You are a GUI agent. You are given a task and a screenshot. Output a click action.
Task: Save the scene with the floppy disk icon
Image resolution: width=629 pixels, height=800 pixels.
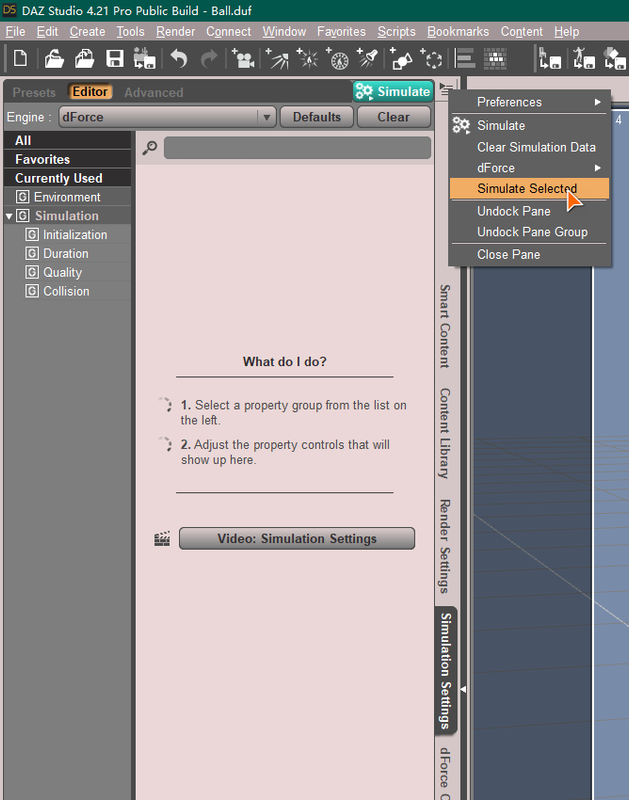point(114,58)
